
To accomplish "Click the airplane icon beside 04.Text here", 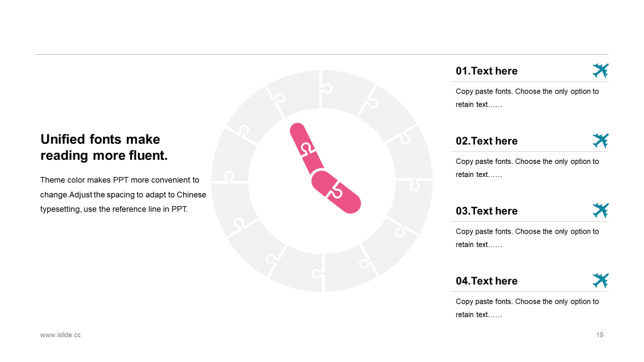I will (600, 281).
